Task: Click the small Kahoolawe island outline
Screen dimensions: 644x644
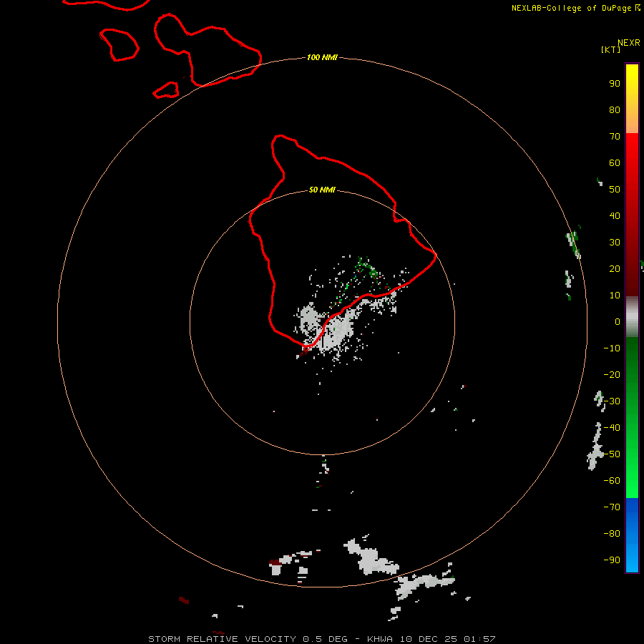Action: coord(166,90)
